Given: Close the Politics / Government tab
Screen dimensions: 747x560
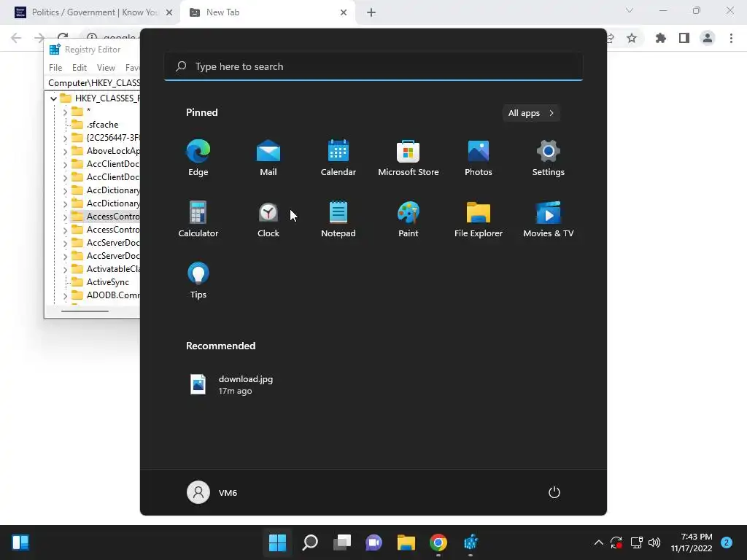Looking at the screenshot, I should [169, 12].
